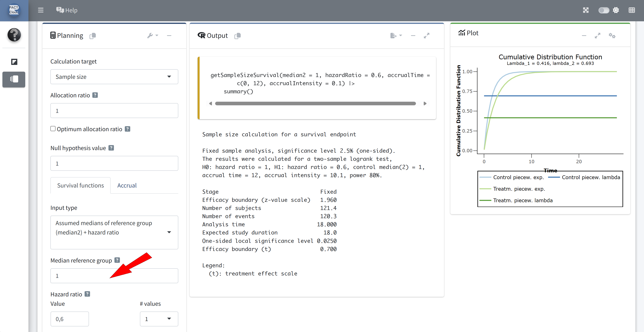This screenshot has width=644, height=332.
Task: Open the question mark help icon in sidebar
Action: pos(14,34)
